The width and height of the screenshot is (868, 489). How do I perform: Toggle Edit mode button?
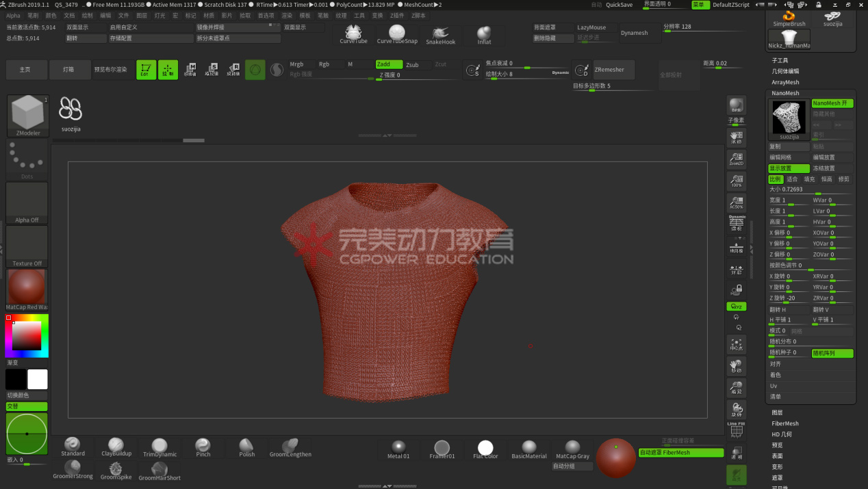point(146,70)
